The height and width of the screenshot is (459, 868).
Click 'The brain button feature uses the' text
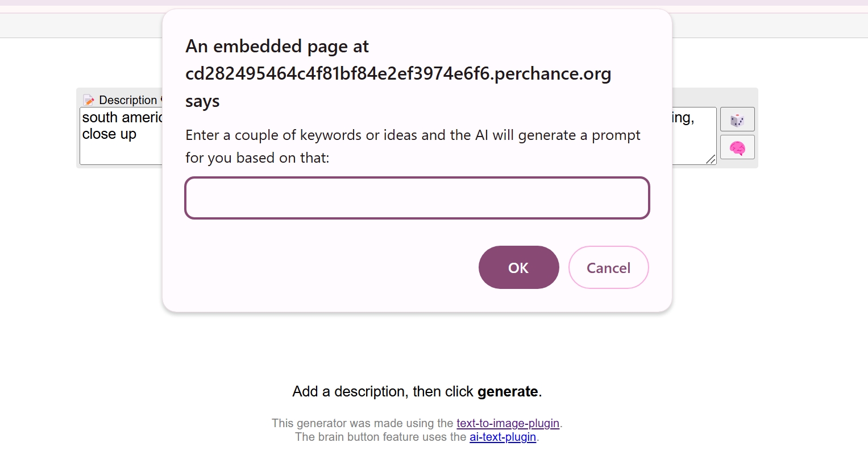coord(381,437)
